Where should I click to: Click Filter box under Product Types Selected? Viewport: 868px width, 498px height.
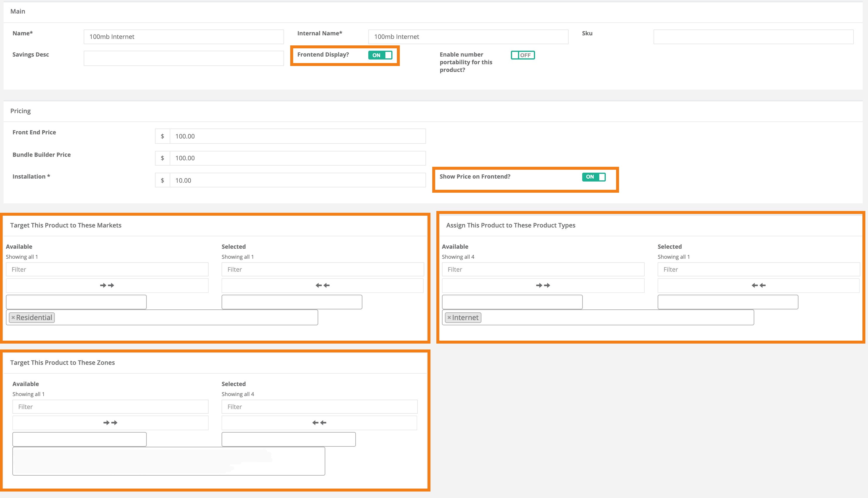click(758, 270)
